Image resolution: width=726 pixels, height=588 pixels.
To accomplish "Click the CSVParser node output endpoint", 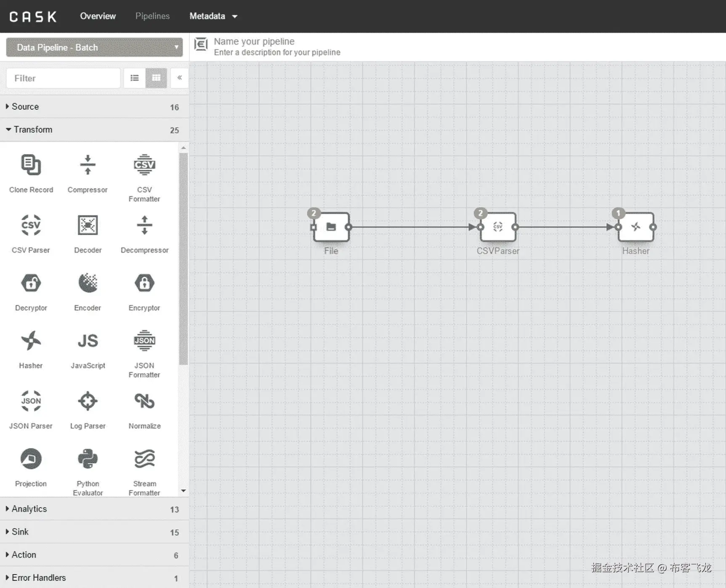I will pos(515,227).
